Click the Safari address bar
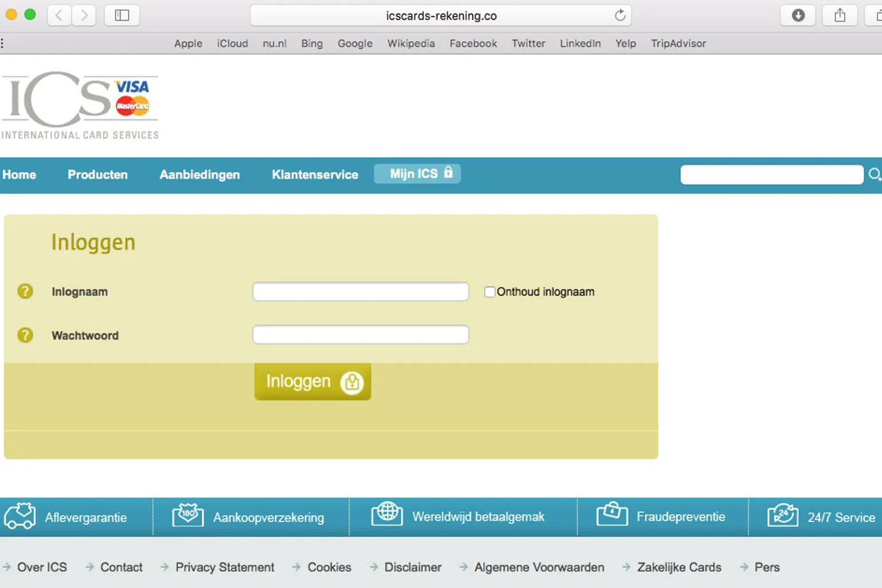 (440, 16)
